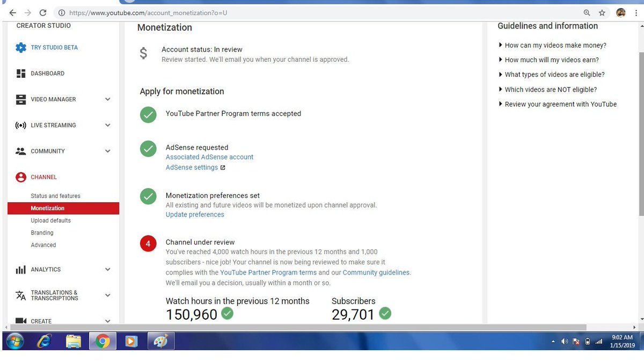Click the Update preferences link
The height and width of the screenshot is (362, 644).
(x=195, y=215)
